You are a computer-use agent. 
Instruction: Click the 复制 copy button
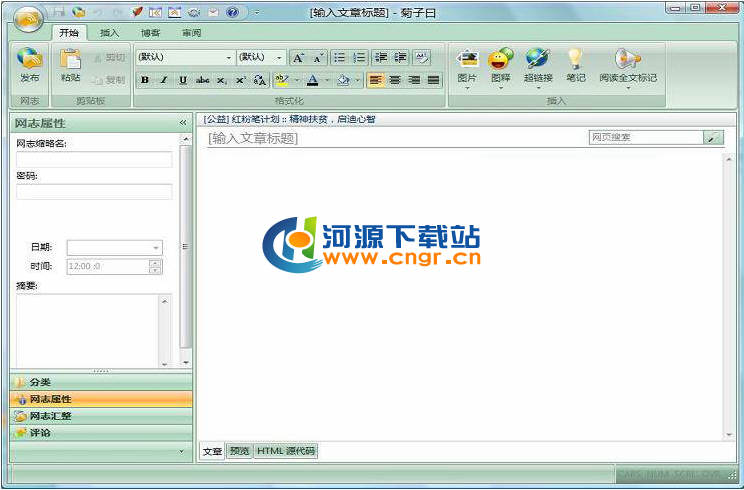point(110,80)
